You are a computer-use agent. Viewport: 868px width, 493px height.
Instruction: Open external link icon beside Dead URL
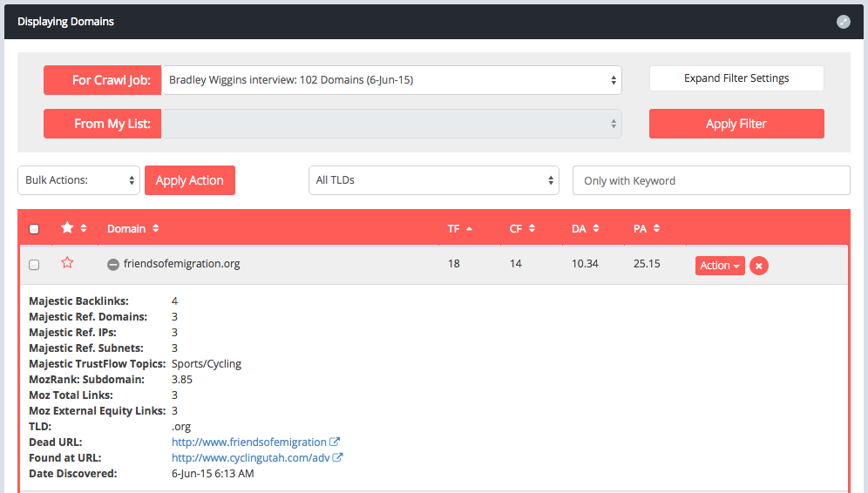click(334, 442)
